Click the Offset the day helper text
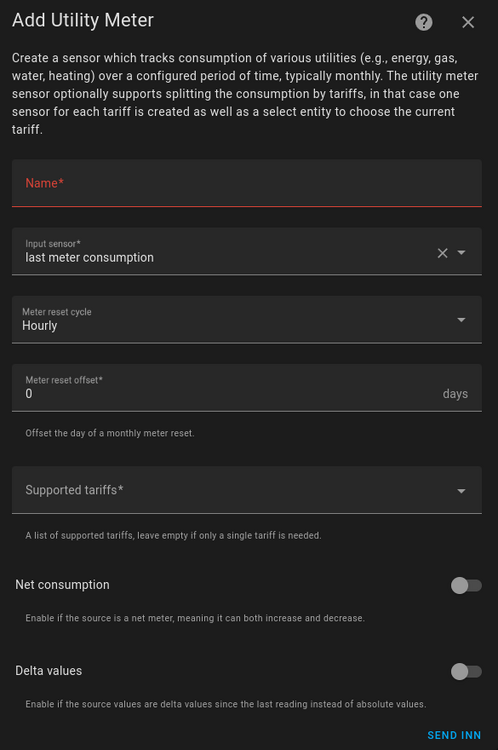The image size is (498, 750). pos(110,433)
